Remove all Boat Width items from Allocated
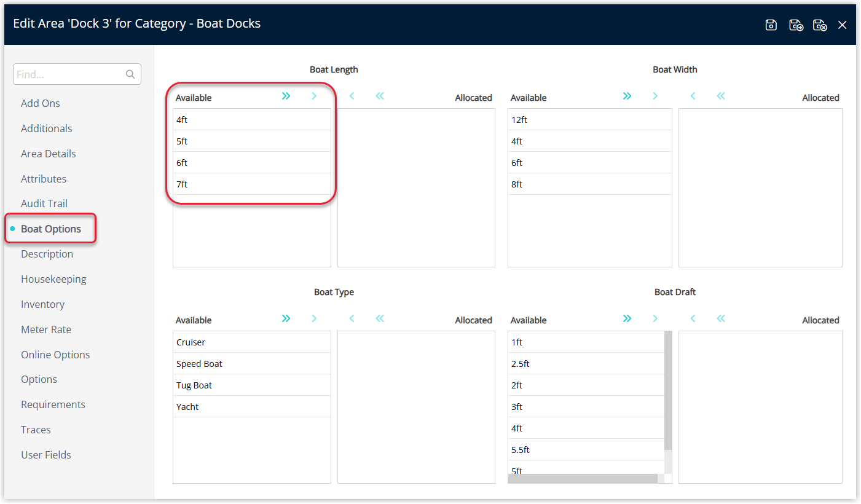The height and width of the screenshot is (504, 861). [x=721, y=96]
